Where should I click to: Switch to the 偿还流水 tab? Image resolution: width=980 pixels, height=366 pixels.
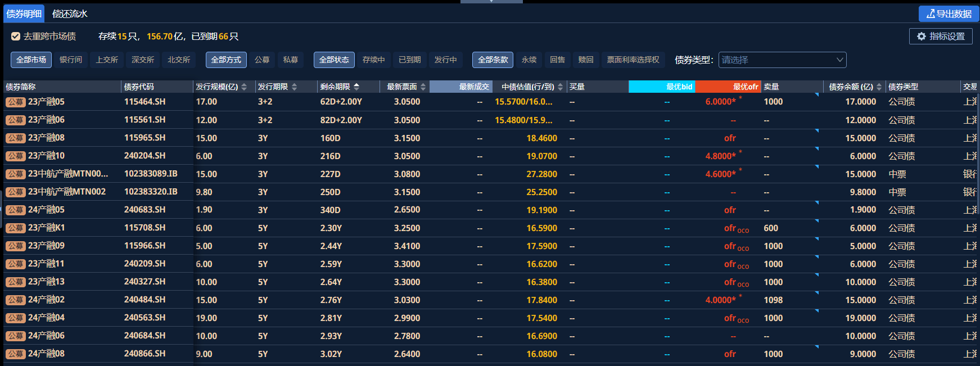(x=70, y=14)
